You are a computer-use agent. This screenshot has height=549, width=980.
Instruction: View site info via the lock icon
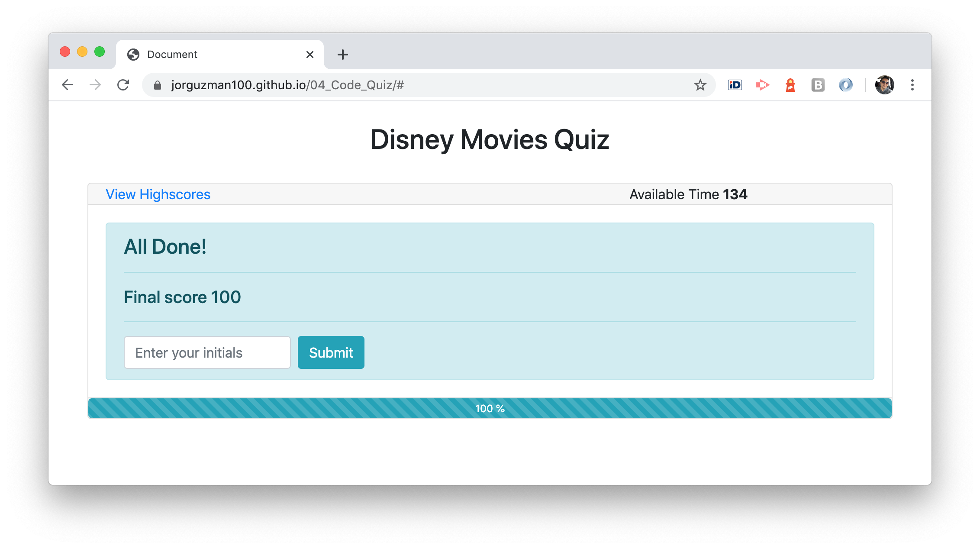[158, 85]
